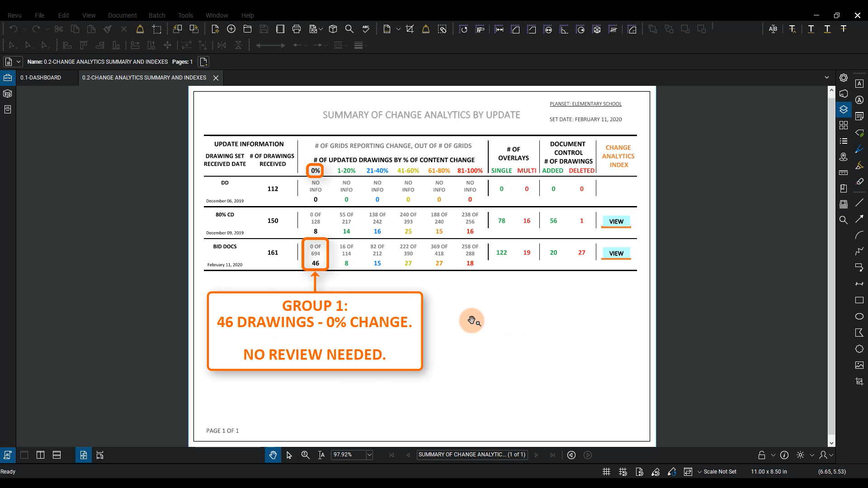Select the Ellipse markup tool

tap(859, 316)
